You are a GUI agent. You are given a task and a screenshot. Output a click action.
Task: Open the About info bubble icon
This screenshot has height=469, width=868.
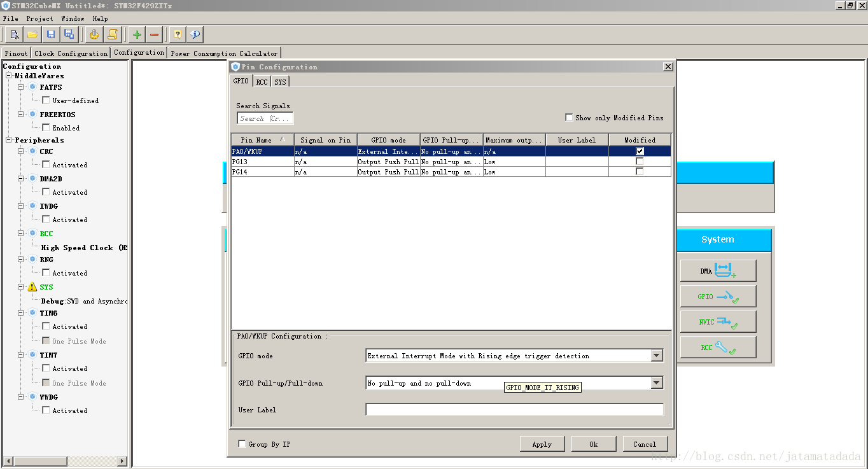[196, 34]
